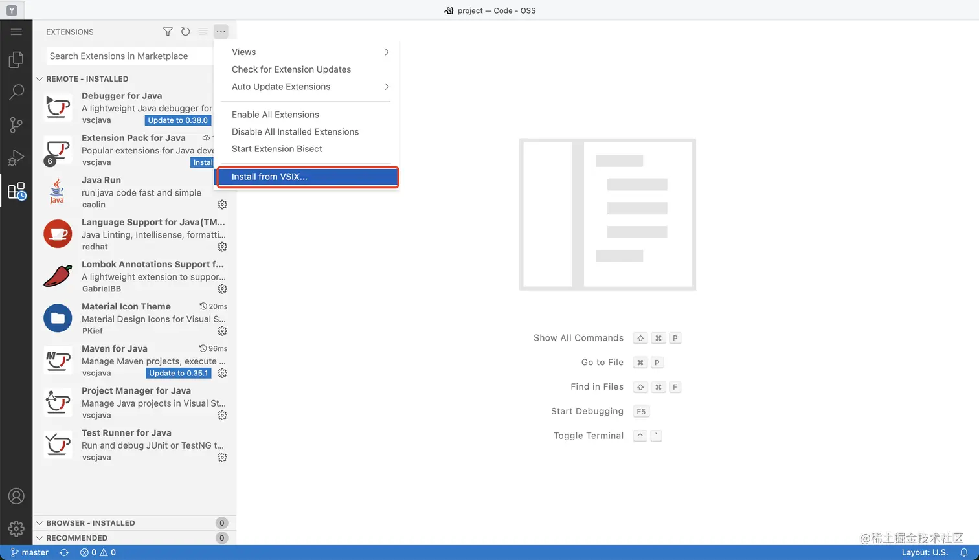Open the hamburger application menu
Image resolution: width=979 pixels, height=560 pixels.
click(x=16, y=32)
